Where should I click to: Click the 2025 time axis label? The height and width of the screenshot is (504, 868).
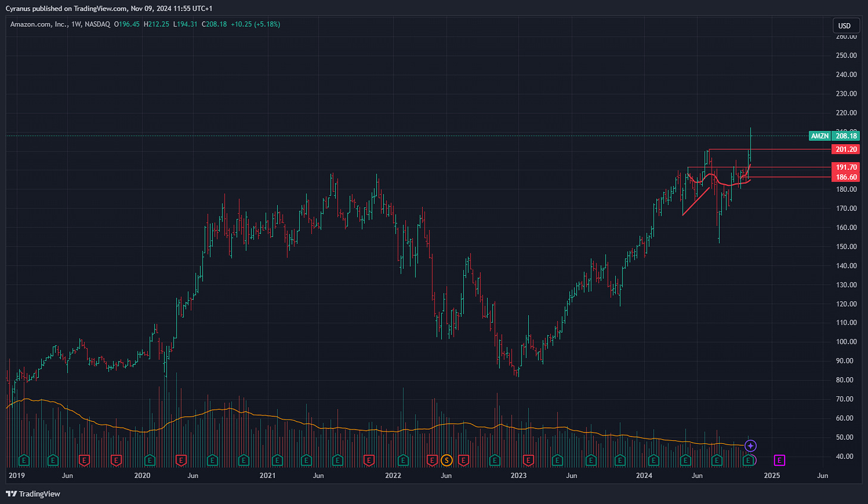[772, 475]
